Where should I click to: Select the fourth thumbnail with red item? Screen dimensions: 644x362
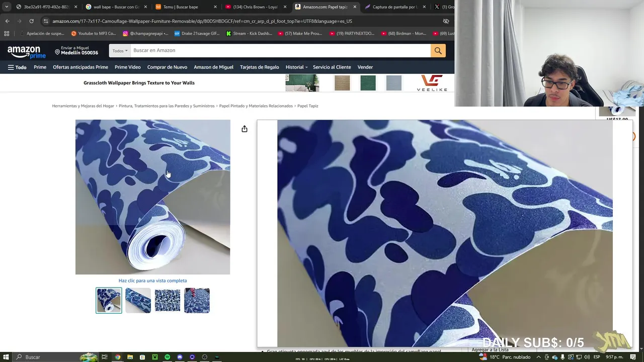(197, 300)
